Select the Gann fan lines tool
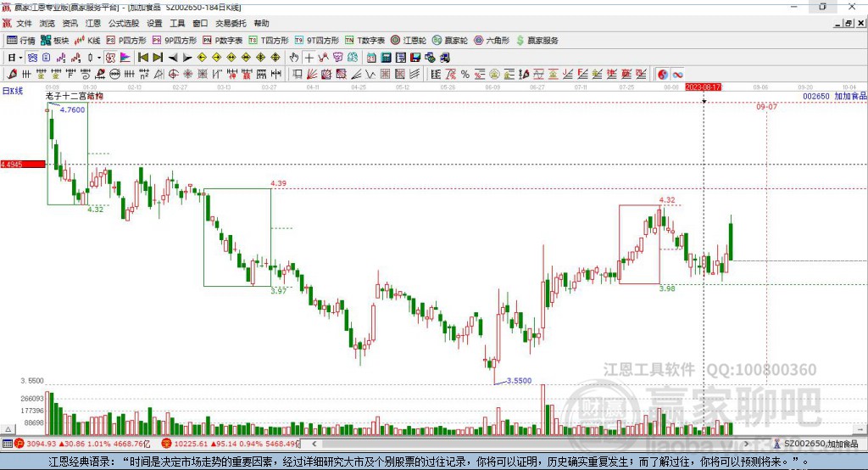This screenshot has width=868, height=470. click(x=312, y=75)
